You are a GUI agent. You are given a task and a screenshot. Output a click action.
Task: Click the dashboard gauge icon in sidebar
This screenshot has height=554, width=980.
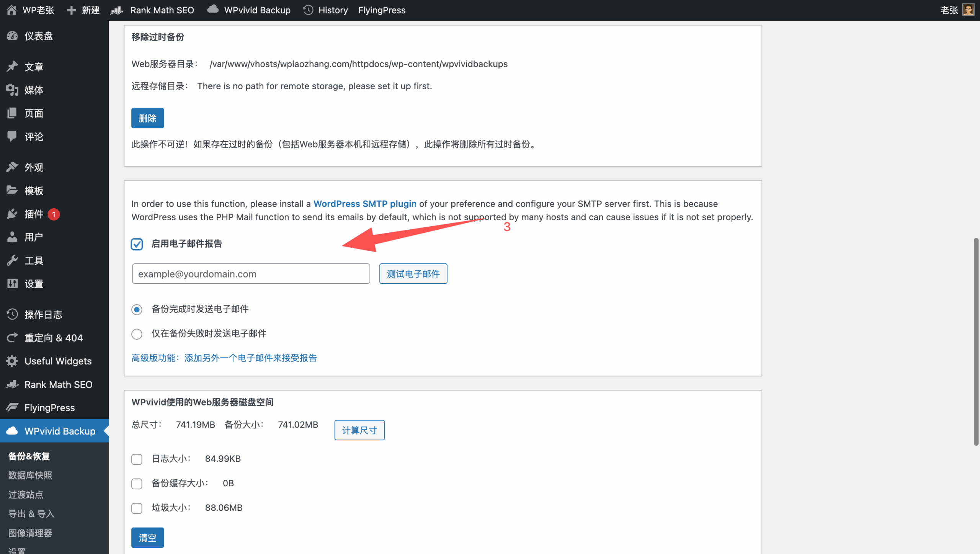12,36
